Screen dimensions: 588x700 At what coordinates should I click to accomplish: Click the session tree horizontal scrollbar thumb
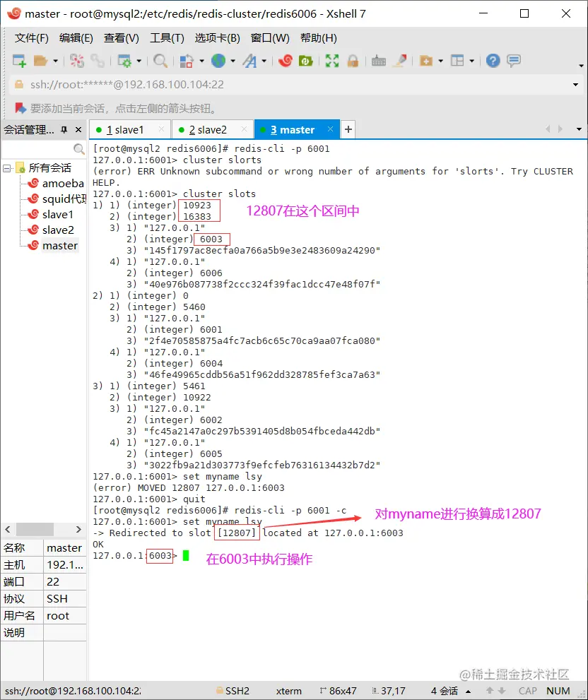(35, 530)
